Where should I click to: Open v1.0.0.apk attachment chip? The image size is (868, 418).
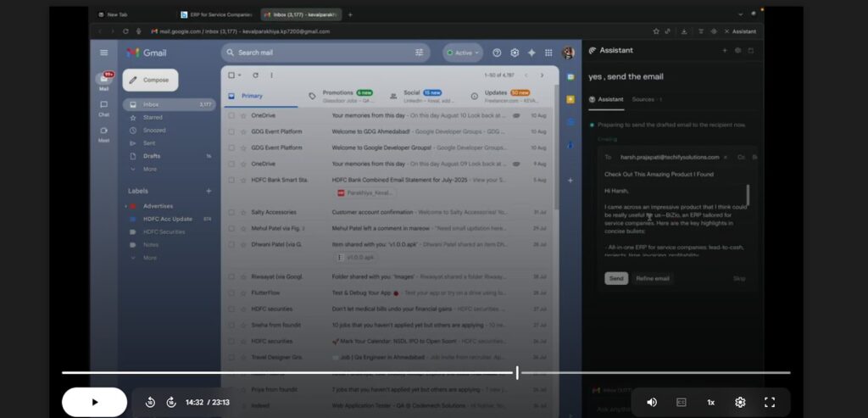click(356, 258)
